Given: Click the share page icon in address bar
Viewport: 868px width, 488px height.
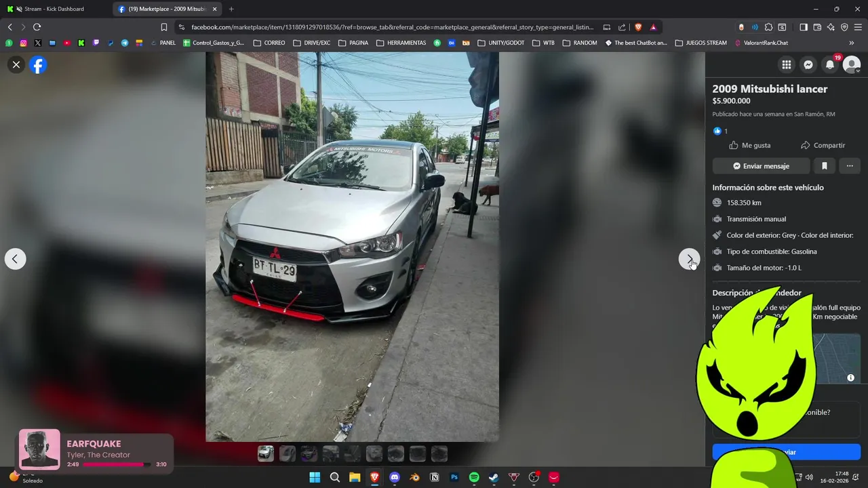Looking at the screenshot, I should pyautogui.click(x=622, y=27).
